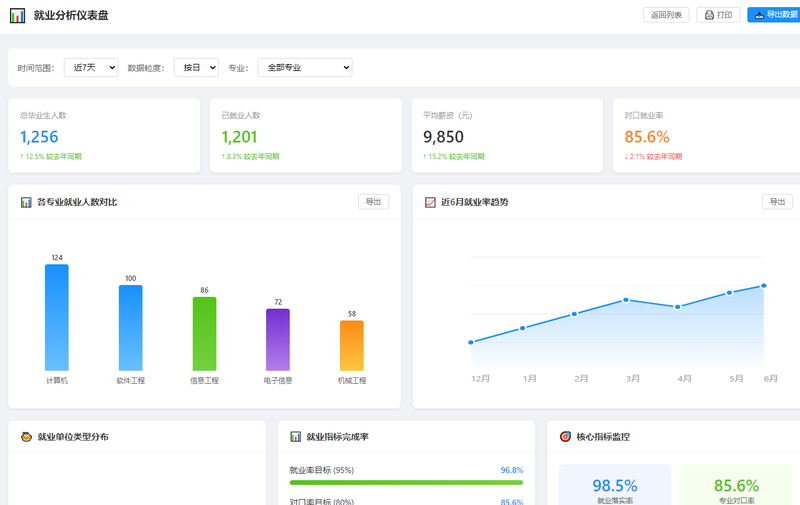This screenshot has height=505, width=800.
Task: Click the 打印 button
Action: [718, 15]
